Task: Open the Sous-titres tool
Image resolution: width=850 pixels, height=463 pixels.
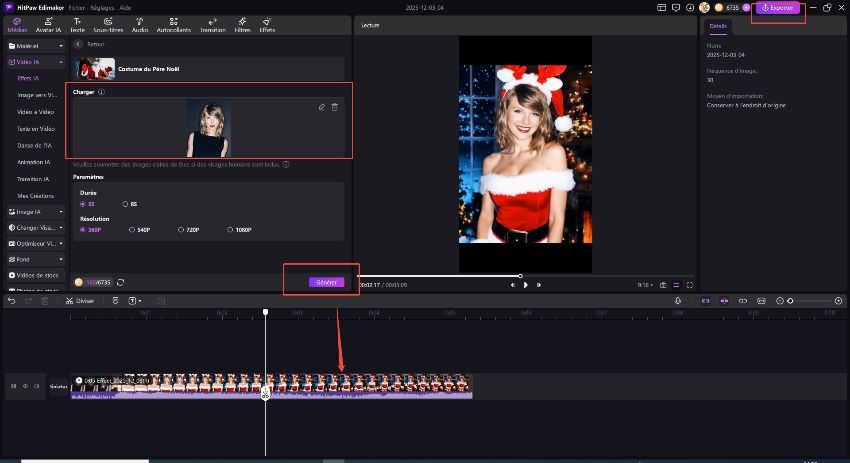Action: tap(108, 25)
